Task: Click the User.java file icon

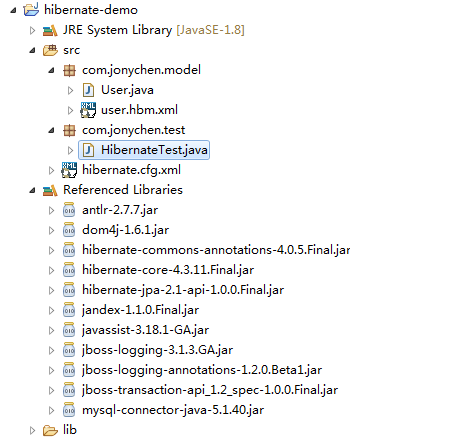Action: tap(88, 90)
